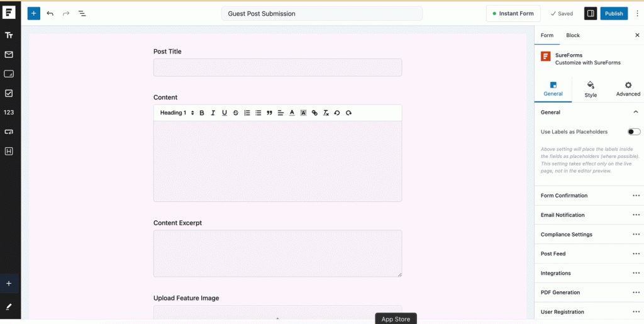Image resolution: width=644 pixels, height=324 pixels.
Task: Insert bullet list in Content editor
Action: tap(258, 113)
